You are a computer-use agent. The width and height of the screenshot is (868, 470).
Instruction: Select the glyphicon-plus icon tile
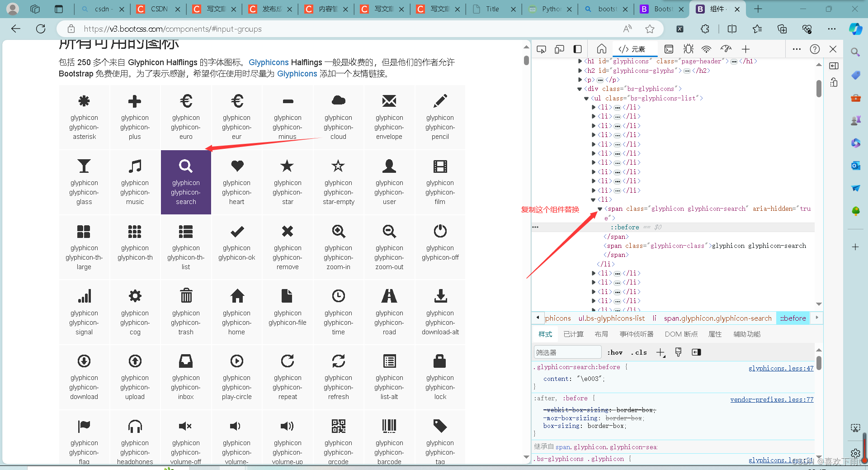135,117
